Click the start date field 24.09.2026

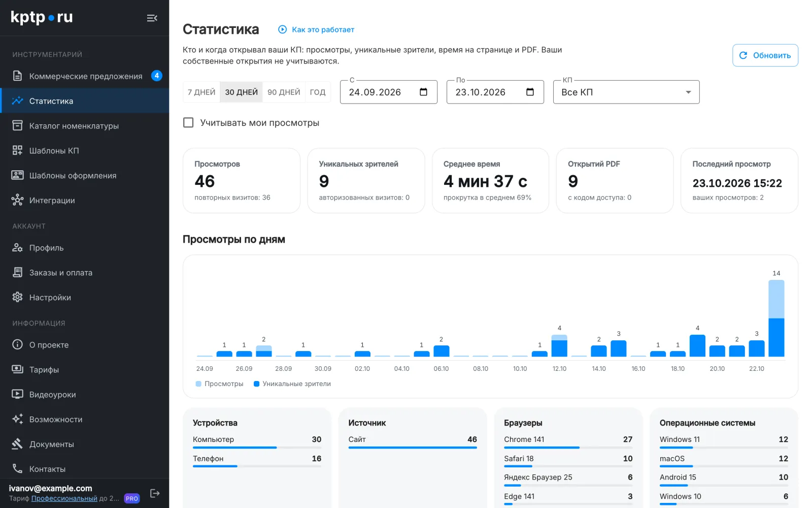pos(389,92)
